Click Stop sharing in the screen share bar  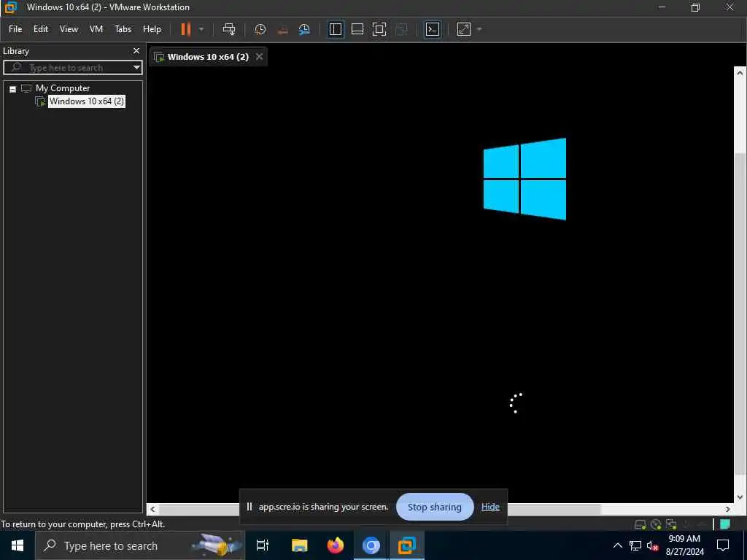coord(435,507)
